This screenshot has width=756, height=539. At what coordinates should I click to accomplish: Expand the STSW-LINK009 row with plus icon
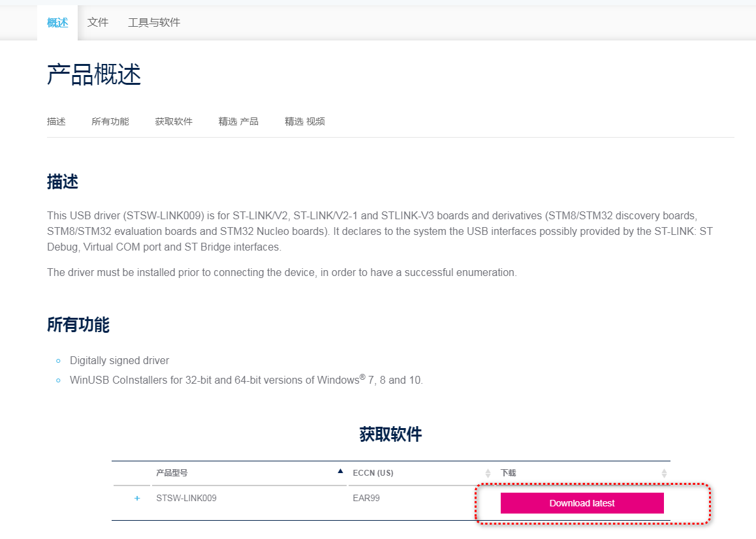tap(137, 498)
